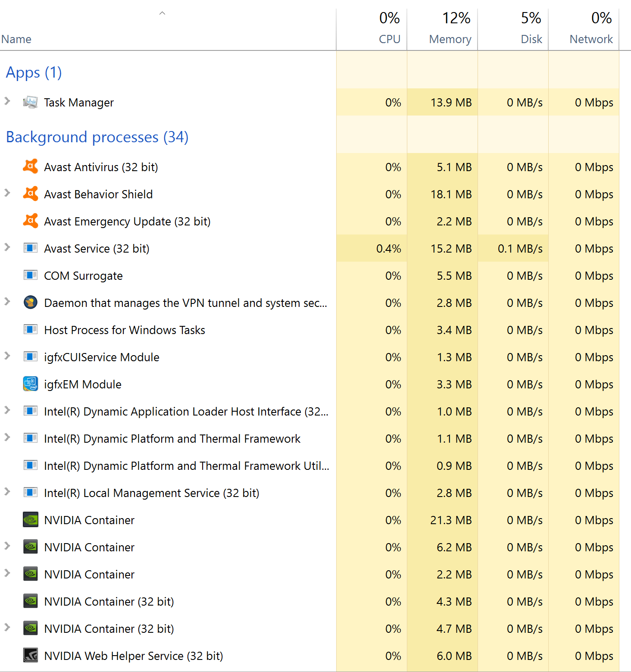Sort processes by CPU column
Screen dimensions: 631x672
tap(372, 28)
